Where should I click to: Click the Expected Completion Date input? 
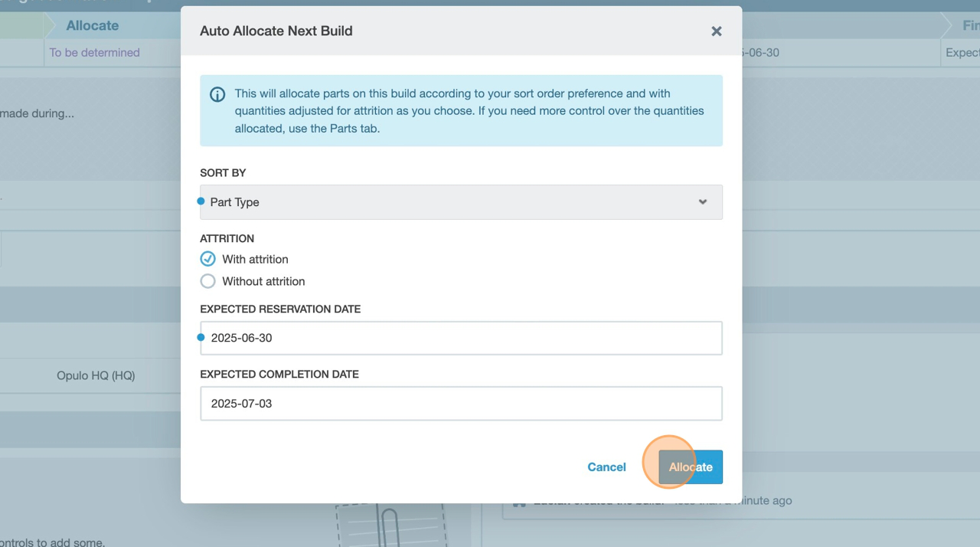[460, 404]
